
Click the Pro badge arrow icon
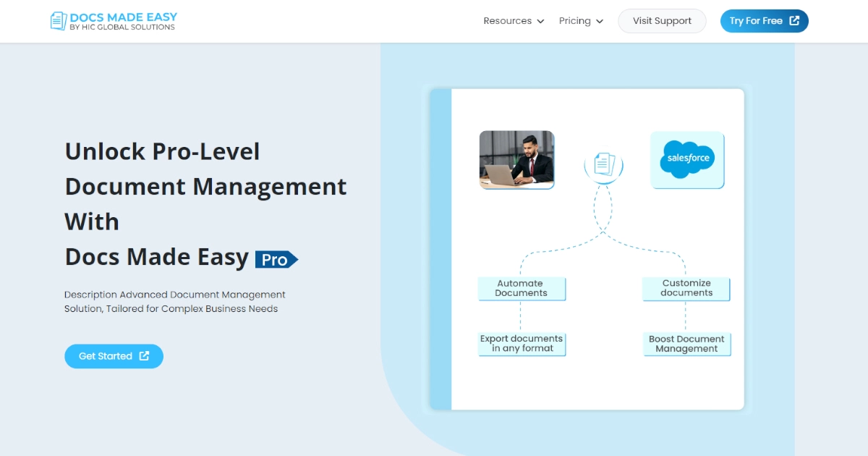click(x=293, y=259)
